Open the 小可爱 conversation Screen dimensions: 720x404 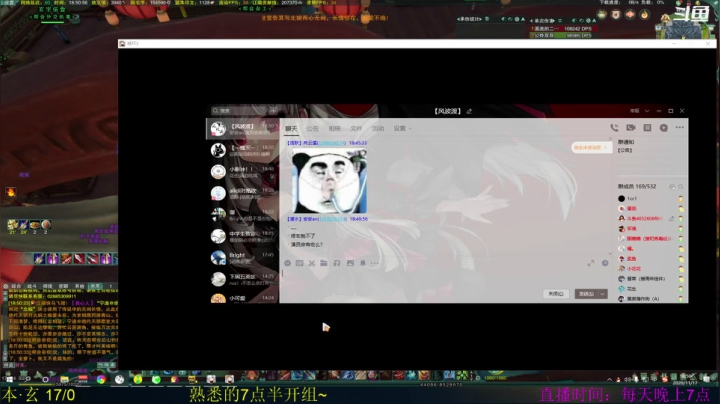[242, 298]
